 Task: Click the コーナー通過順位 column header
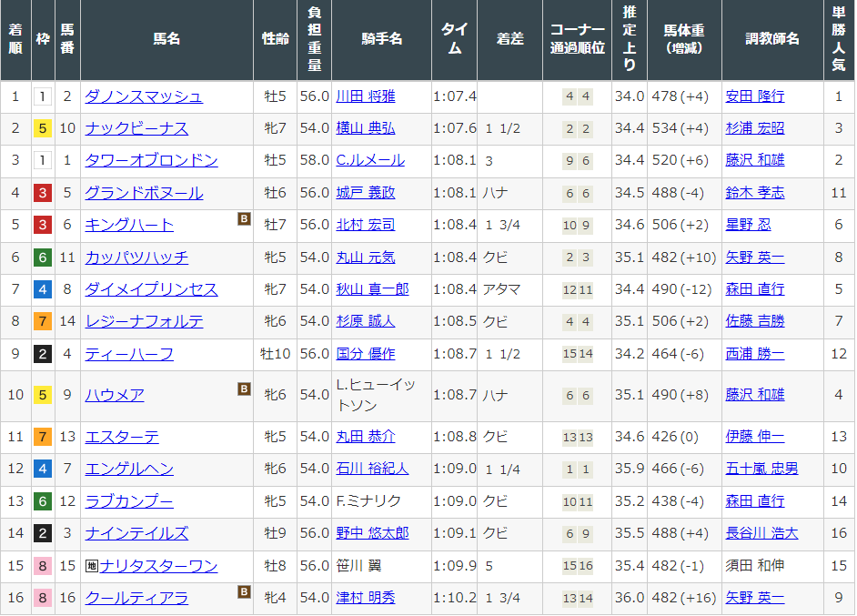577,39
